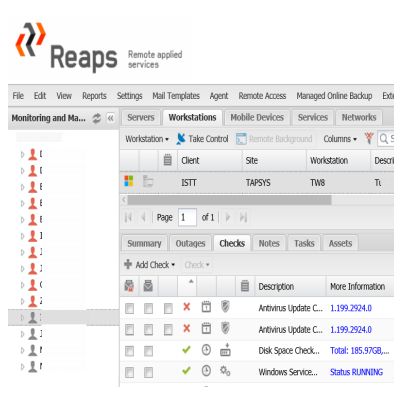Switch to the Outages tab
Viewport: 400px width, 400px height.
tap(190, 244)
